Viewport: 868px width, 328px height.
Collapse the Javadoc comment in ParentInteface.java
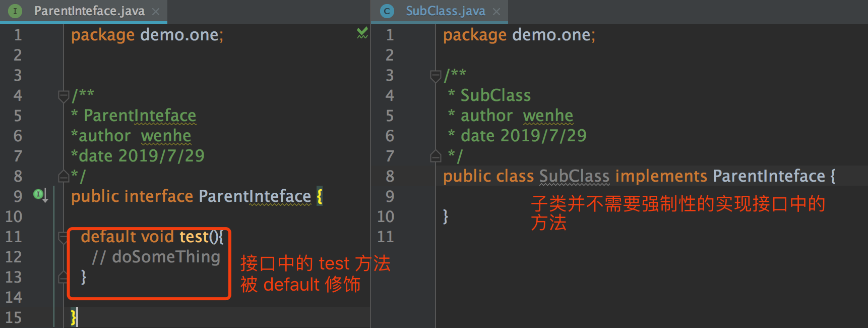[64, 95]
